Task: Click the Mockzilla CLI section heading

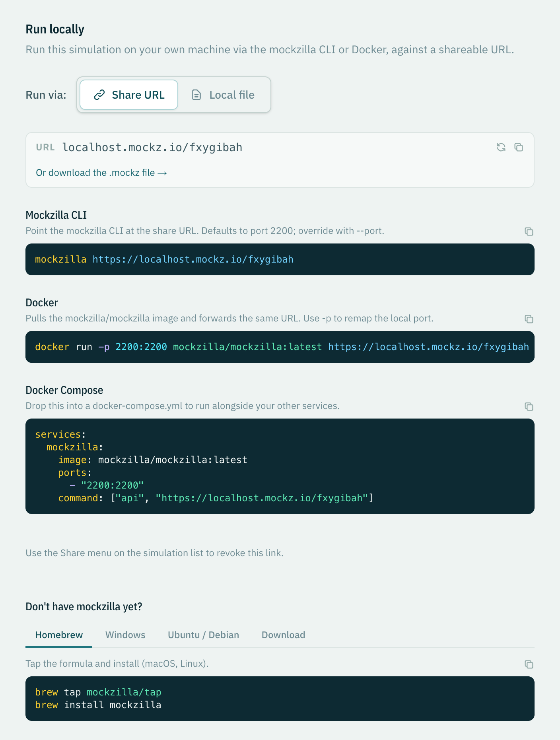Action: coord(56,215)
